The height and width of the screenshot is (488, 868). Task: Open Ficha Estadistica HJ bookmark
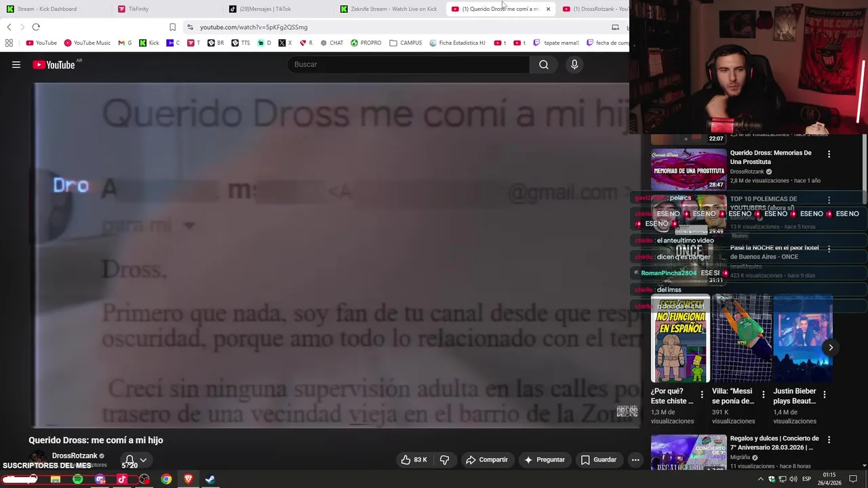click(x=457, y=43)
